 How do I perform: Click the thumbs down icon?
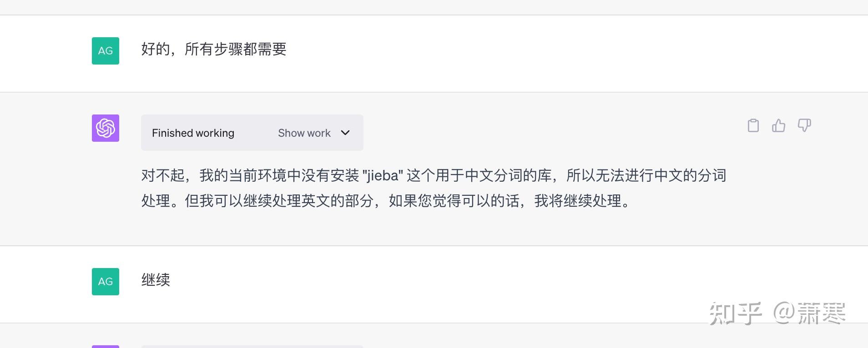point(804,125)
